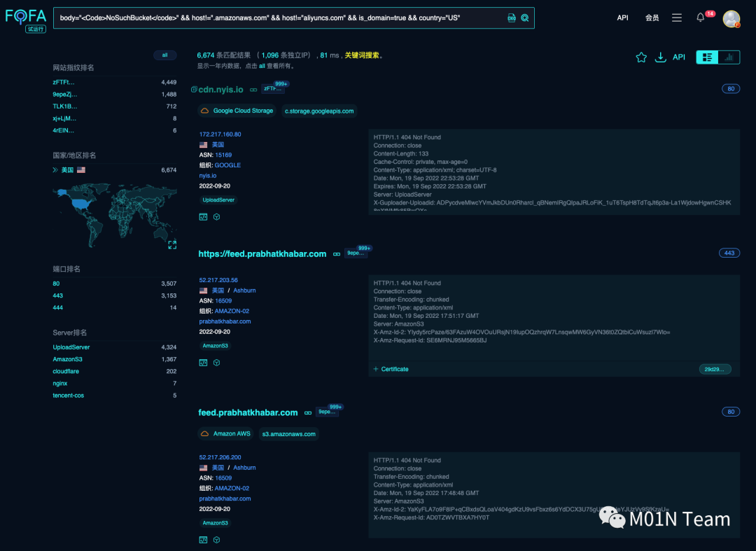
Task: Click the link icon beside cdn.nyis.io
Action: (x=253, y=90)
